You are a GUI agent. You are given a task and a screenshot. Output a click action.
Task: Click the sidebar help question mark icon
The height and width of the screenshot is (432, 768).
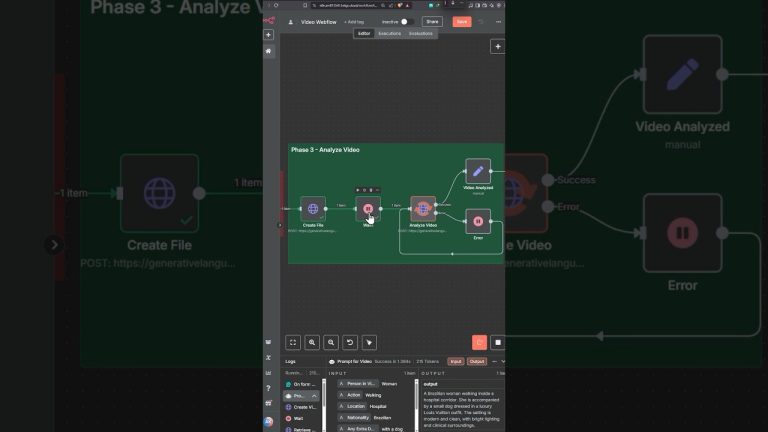[268, 388]
